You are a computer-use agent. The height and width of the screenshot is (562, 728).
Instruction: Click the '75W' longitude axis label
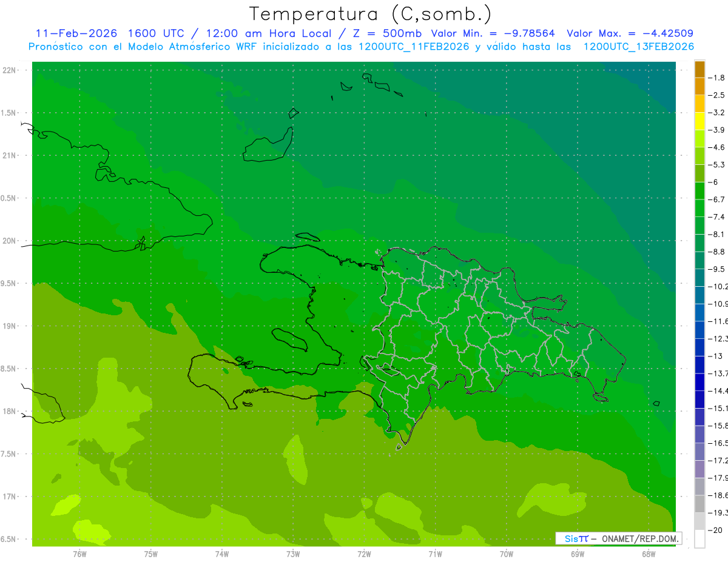[x=150, y=554]
